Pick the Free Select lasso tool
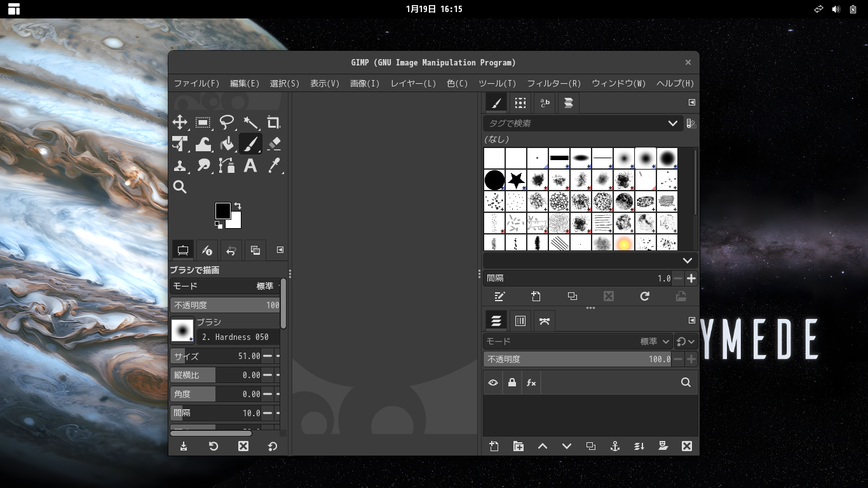The width and height of the screenshot is (868, 488). coord(227,123)
